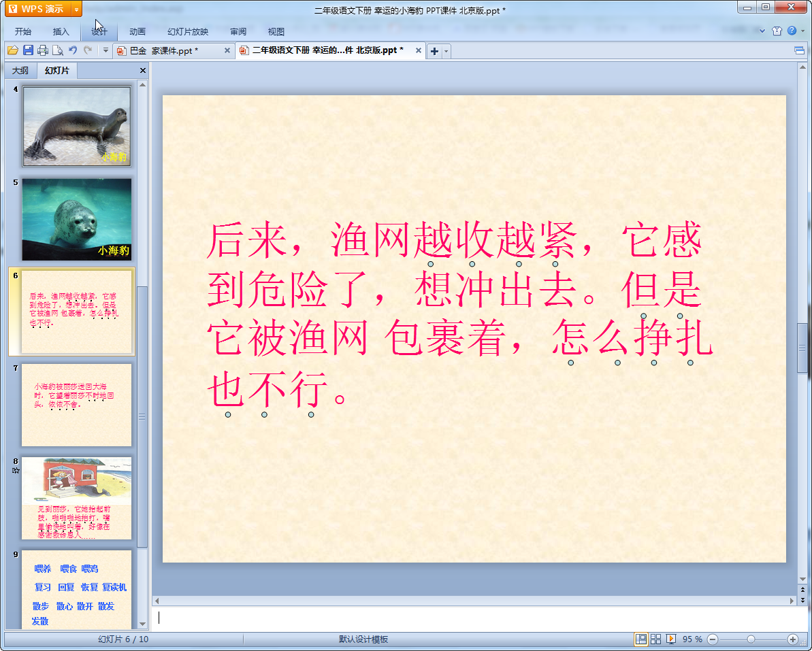The height and width of the screenshot is (651, 812).
Task: Click the zoom out minus button
Action: (x=713, y=639)
